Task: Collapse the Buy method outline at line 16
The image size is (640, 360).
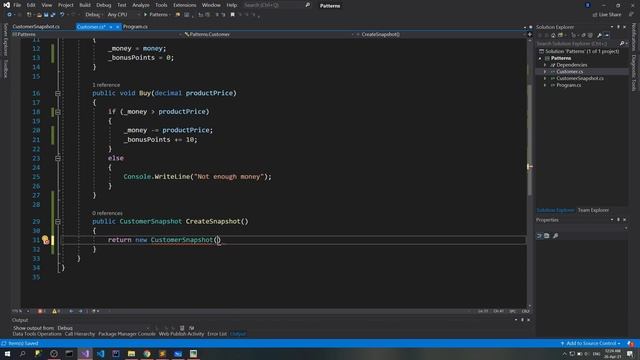Action: coord(58,93)
